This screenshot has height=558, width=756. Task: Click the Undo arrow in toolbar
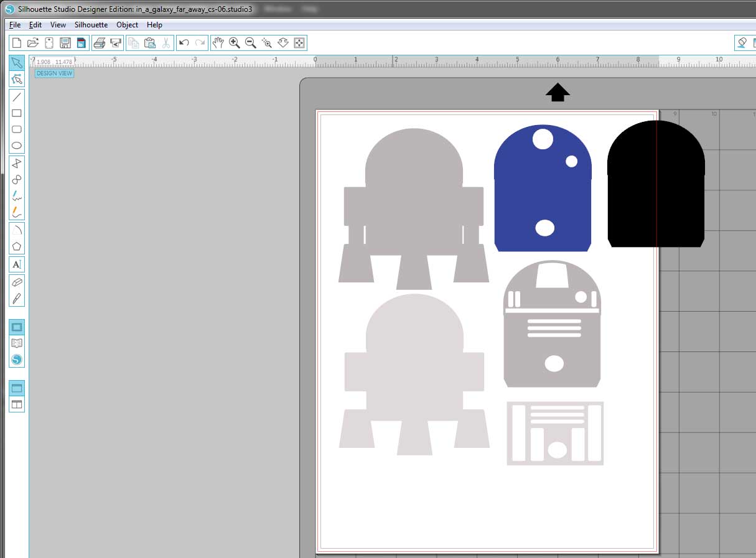184,43
